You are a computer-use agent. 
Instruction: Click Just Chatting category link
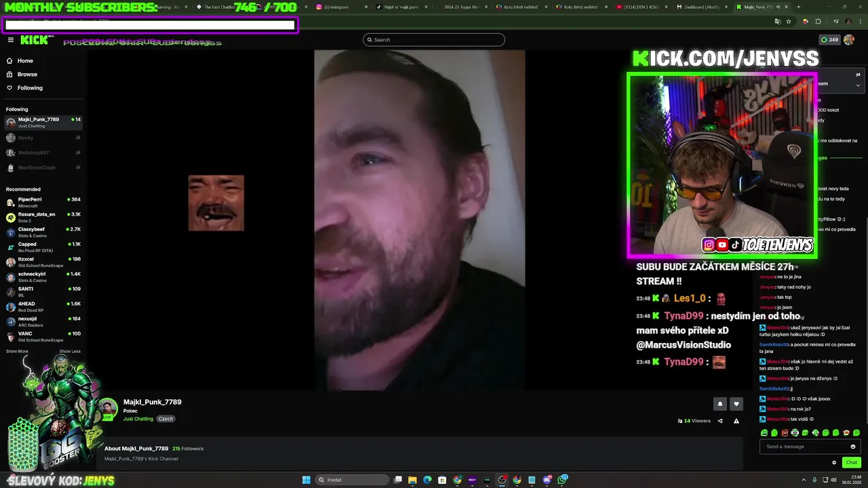138,419
